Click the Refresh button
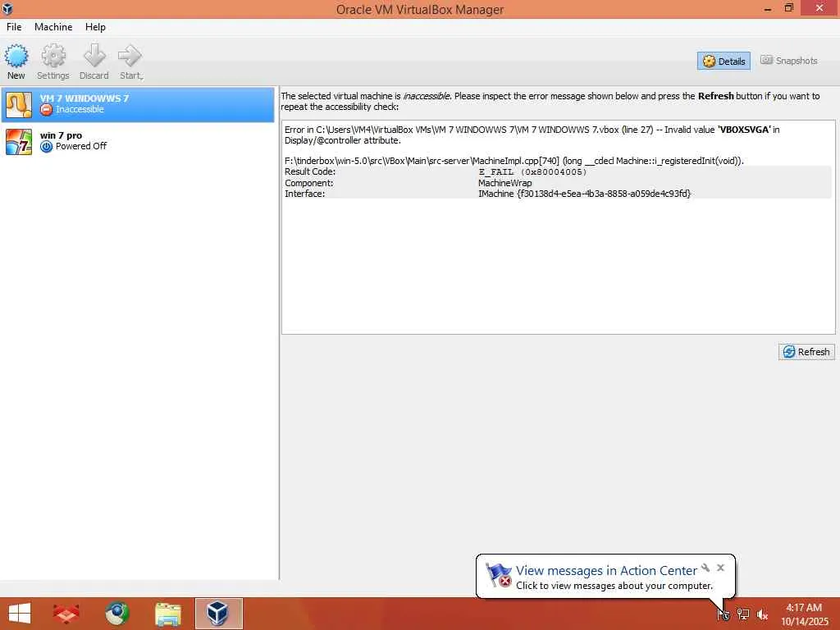This screenshot has width=840, height=630. pos(806,352)
